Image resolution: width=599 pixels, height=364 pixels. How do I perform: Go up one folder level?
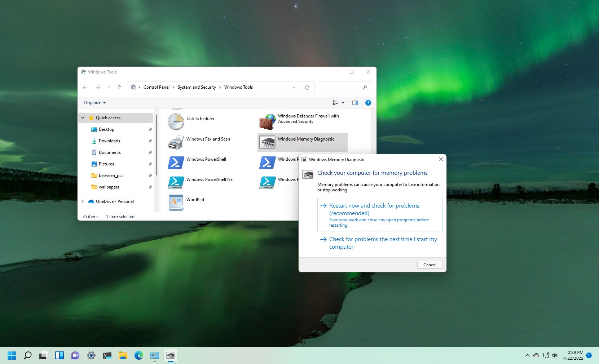click(119, 87)
